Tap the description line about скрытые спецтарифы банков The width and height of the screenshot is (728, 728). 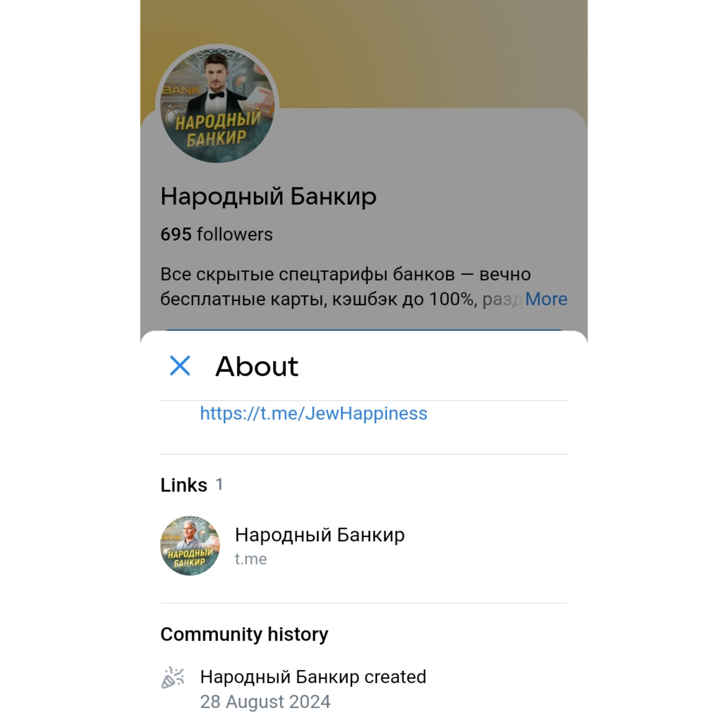(x=345, y=274)
